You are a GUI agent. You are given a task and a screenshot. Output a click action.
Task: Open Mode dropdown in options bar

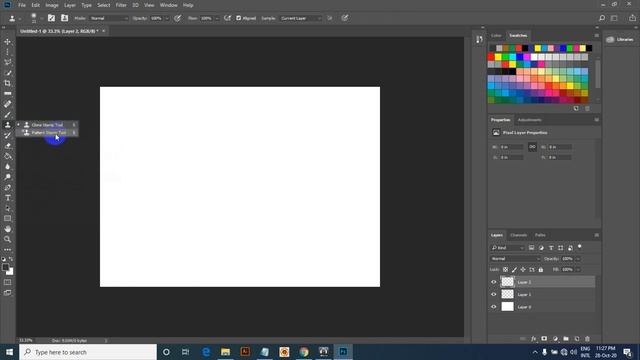point(109,18)
